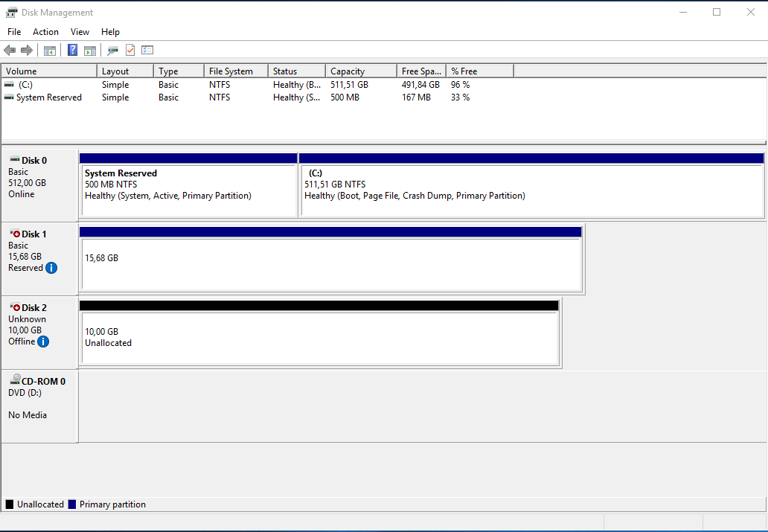Click the File System column header
Image resolution: width=768 pixels, height=532 pixels.
[235, 71]
